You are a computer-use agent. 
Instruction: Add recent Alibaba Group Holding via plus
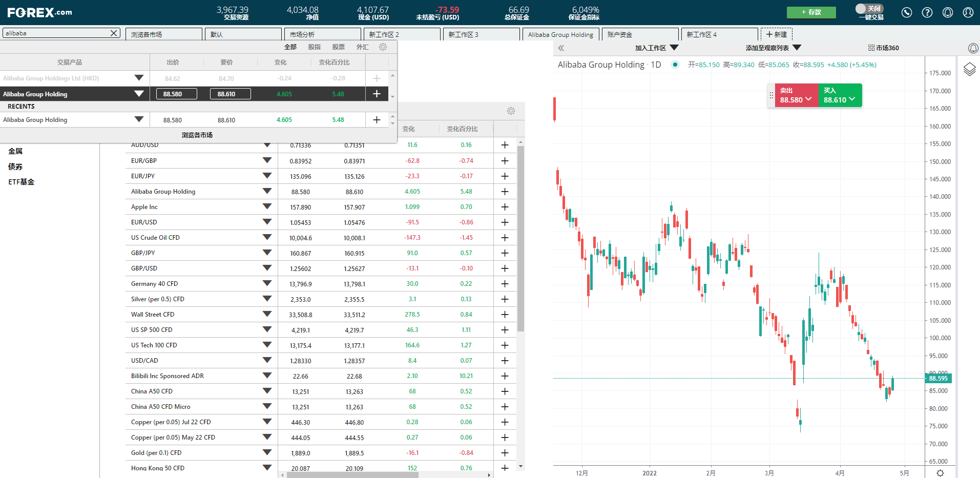pos(377,120)
